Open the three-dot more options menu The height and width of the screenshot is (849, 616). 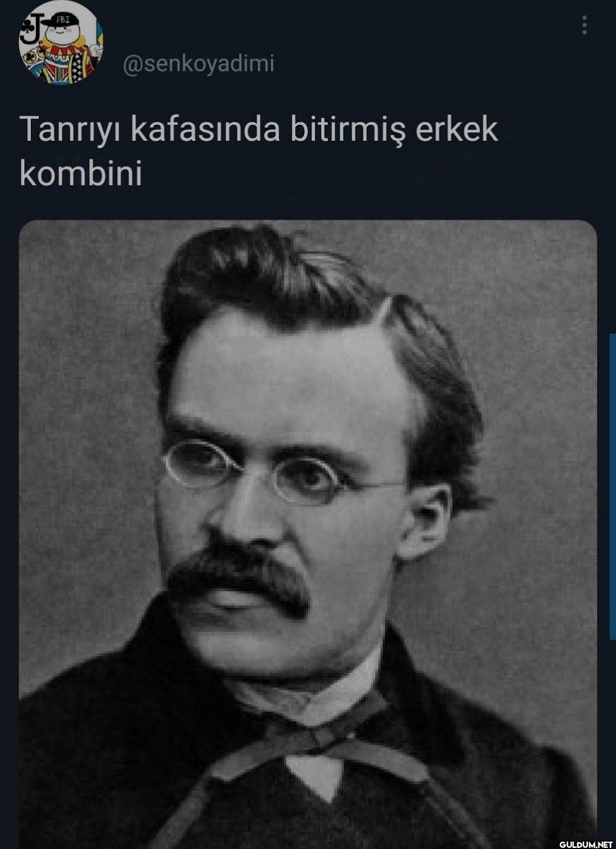pos(584,25)
